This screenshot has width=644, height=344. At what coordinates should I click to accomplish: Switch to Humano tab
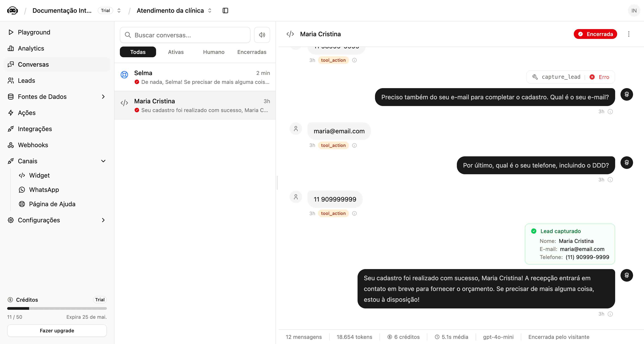pos(214,52)
